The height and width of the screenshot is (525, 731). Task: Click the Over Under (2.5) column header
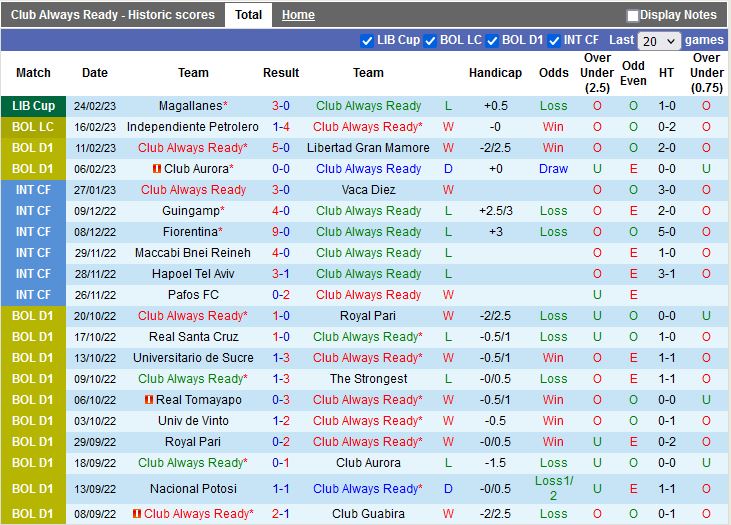click(x=597, y=73)
